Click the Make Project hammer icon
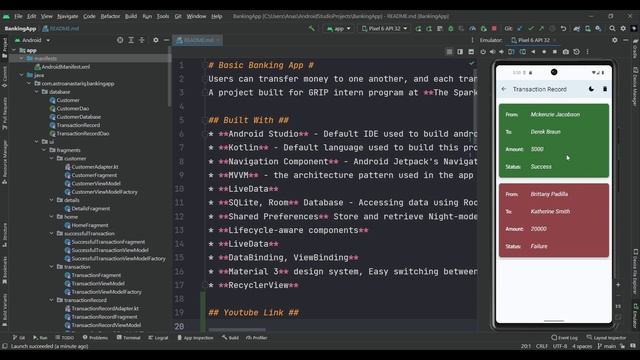Viewport: 640px width, 360px height. pos(312,29)
